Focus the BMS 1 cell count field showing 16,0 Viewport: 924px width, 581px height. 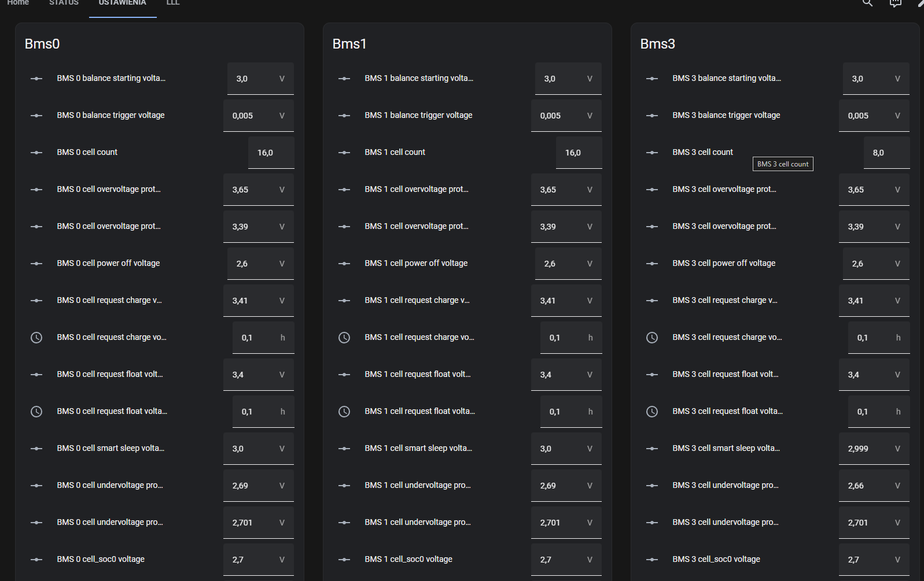[579, 153]
